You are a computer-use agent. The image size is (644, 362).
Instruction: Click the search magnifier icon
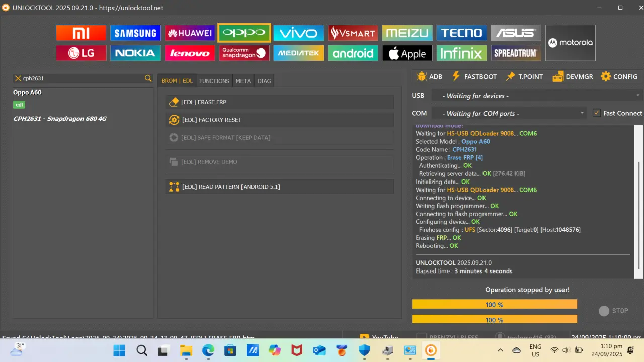coord(148,78)
